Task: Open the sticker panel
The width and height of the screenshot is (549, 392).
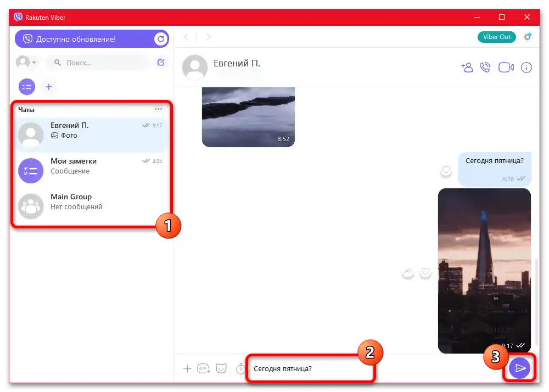Action: click(221, 368)
